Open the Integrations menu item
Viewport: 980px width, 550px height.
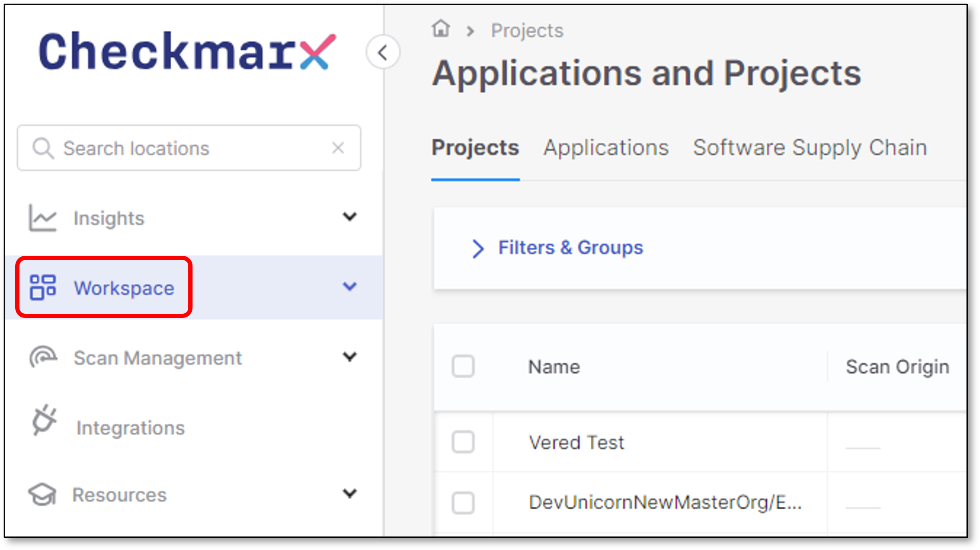[194, 428]
